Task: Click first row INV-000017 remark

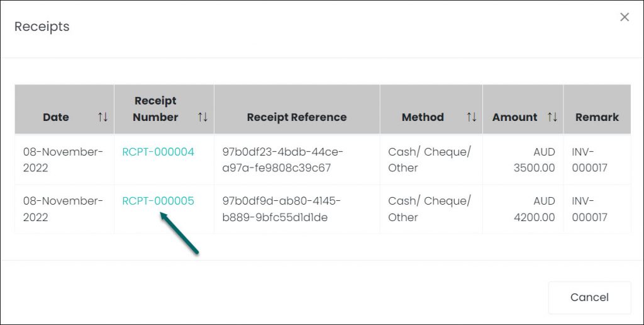Action: tap(589, 159)
